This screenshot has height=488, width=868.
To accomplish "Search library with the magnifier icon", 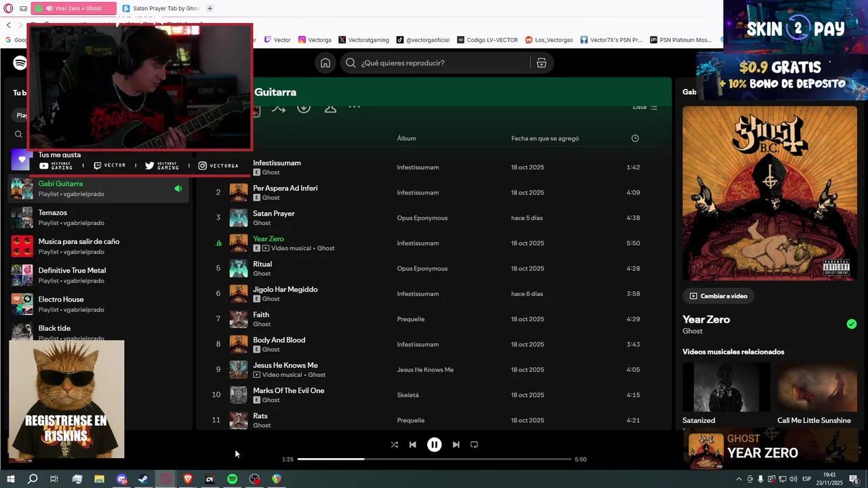I will (18, 134).
